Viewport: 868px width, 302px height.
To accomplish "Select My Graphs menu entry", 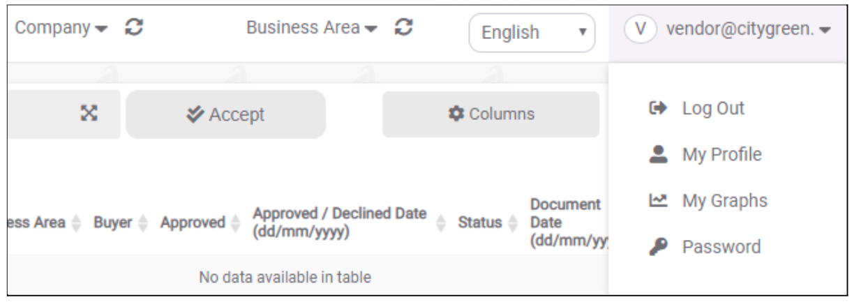I will 724,201.
